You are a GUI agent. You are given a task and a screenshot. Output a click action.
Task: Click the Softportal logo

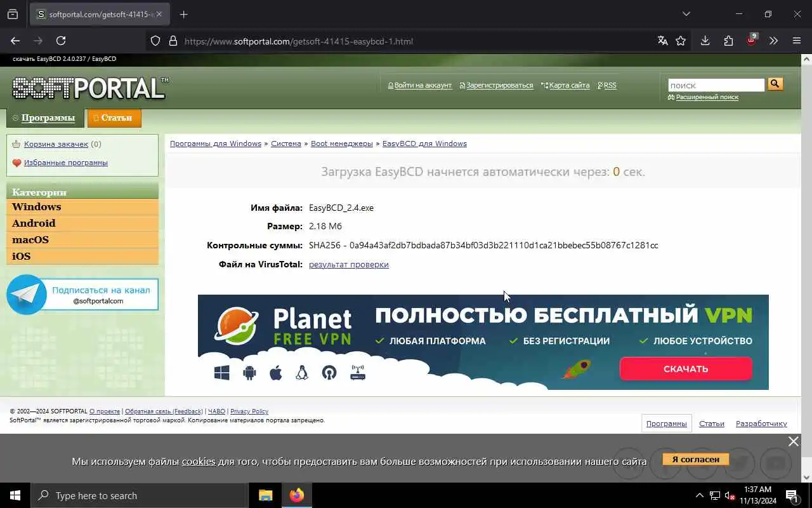(91, 88)
